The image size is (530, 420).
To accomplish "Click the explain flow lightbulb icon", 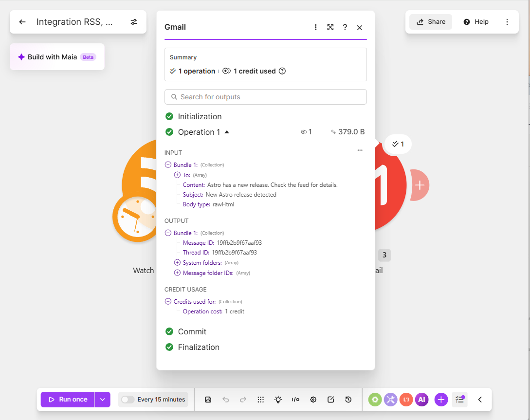I will pyautogui.click(x=278, y=400).
